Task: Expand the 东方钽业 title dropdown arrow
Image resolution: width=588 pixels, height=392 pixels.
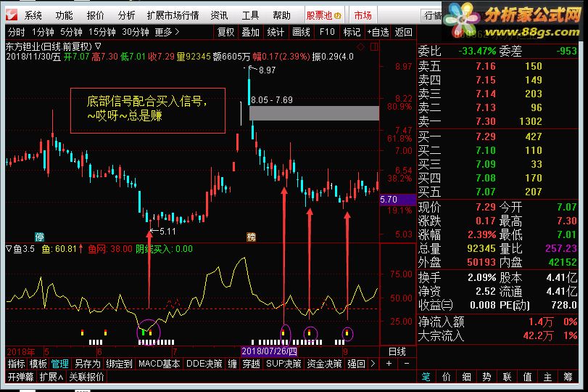Action: [98, 46]
